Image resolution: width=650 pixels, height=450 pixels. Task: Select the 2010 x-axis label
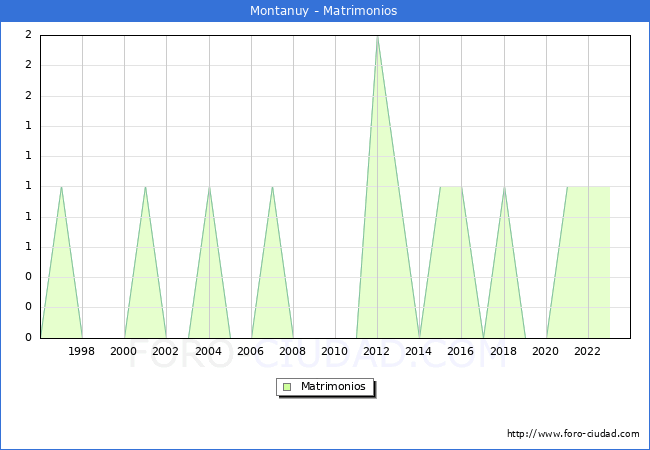335,351
